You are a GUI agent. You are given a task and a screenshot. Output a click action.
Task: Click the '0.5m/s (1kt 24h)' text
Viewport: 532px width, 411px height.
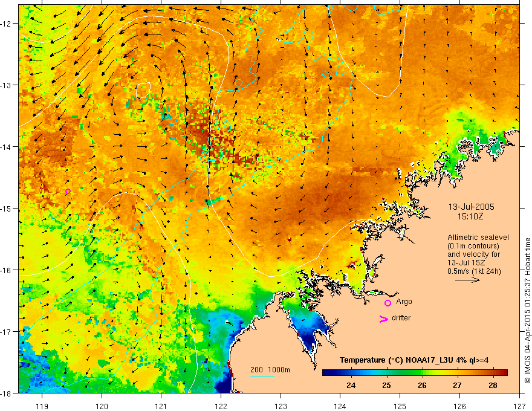(474, 271)
